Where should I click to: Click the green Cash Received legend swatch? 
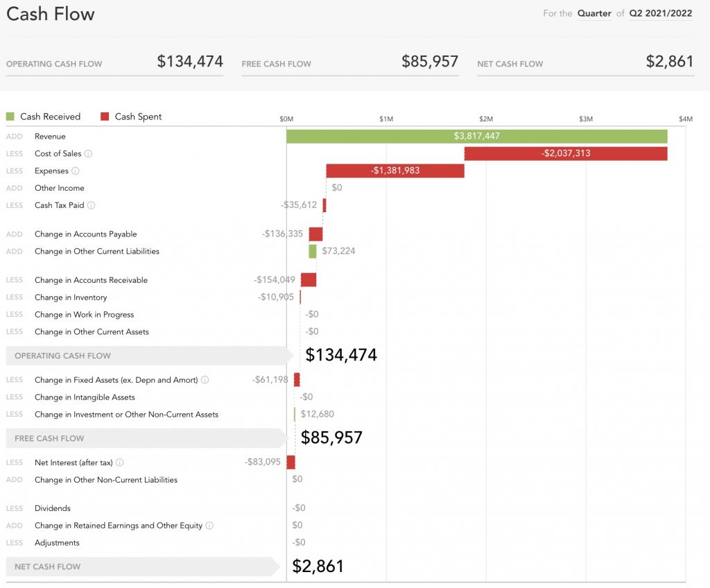click(10, 116)
